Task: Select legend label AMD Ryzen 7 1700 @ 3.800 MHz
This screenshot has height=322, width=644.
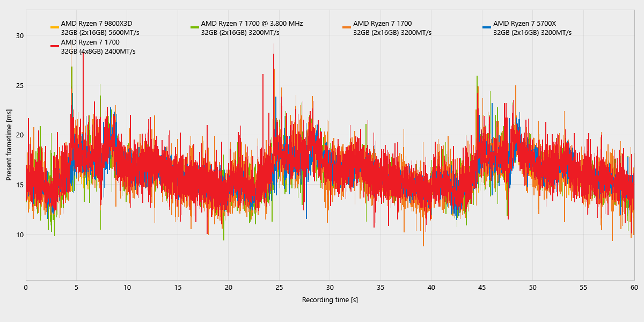Action: pos(252,23)
